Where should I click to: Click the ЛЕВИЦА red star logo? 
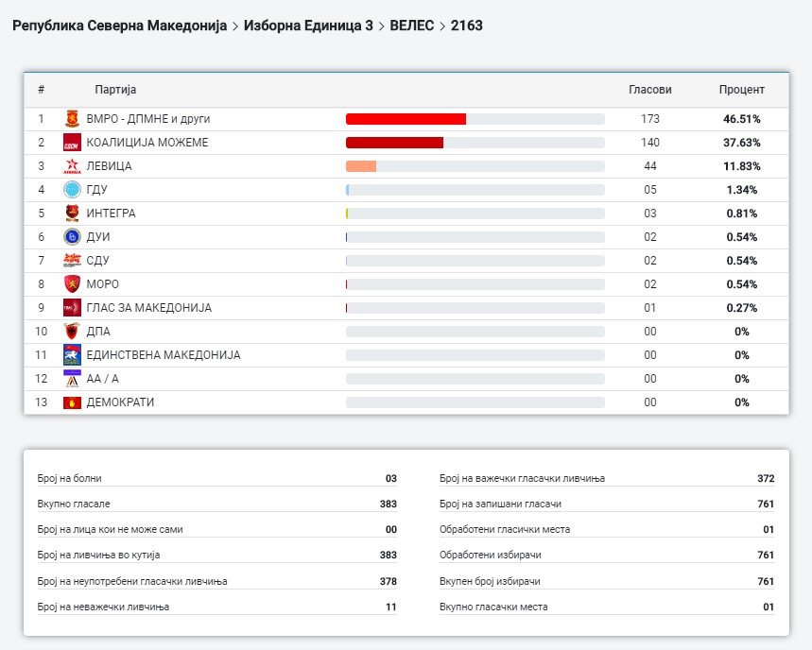[71, 166]
